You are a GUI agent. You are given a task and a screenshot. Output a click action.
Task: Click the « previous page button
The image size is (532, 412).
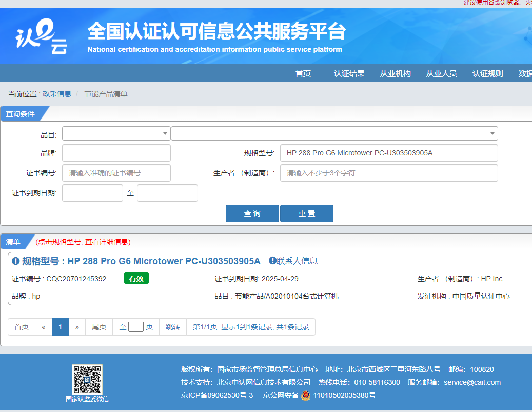44,327
